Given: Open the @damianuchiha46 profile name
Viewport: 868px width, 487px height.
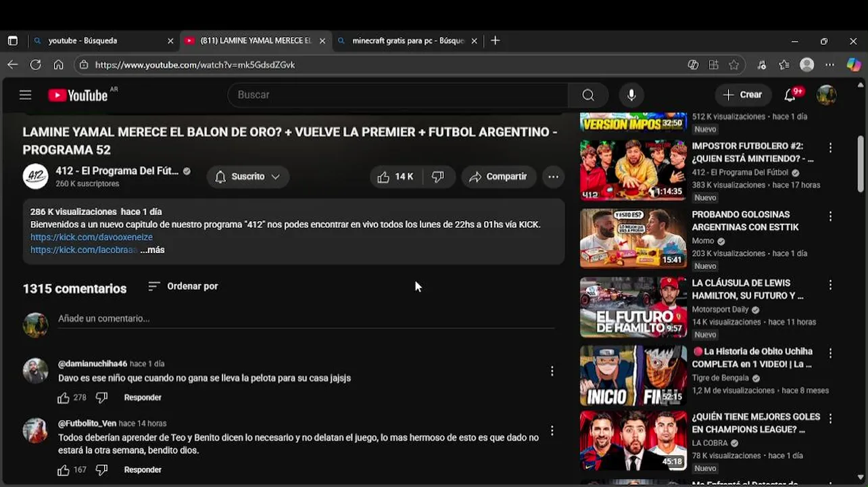Looking at the screenshot, I should tap(93, 364).
